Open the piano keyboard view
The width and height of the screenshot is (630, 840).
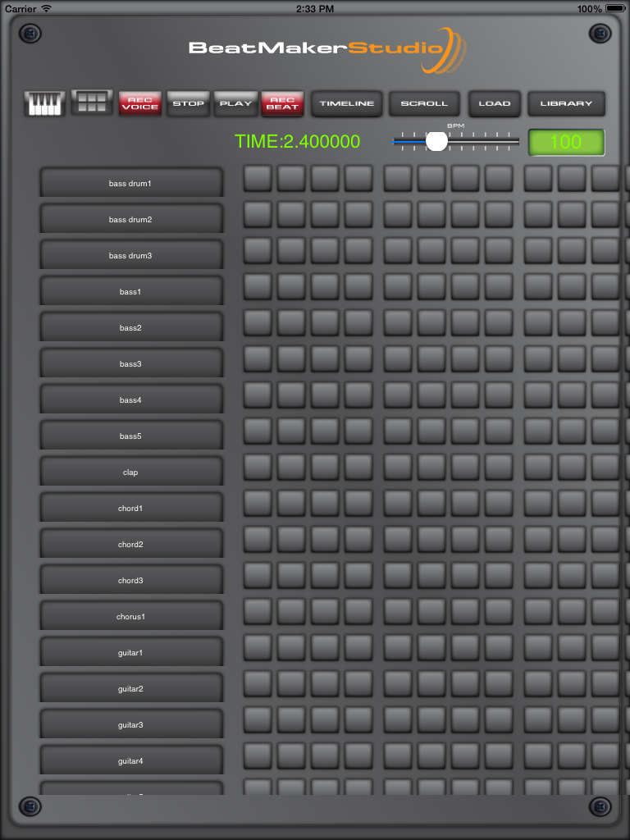point(44,103)
